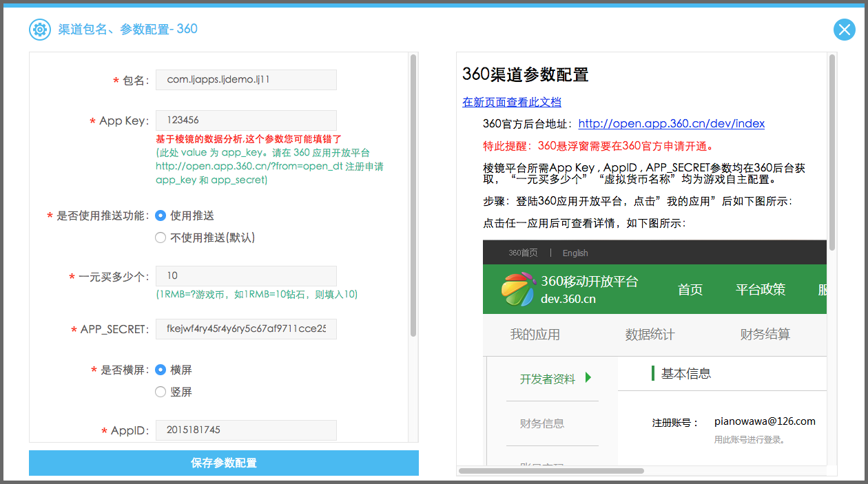This screenshot has width=868, height=484.
Task: Click 360首页 in top dark bar
Action: point(523,253)
